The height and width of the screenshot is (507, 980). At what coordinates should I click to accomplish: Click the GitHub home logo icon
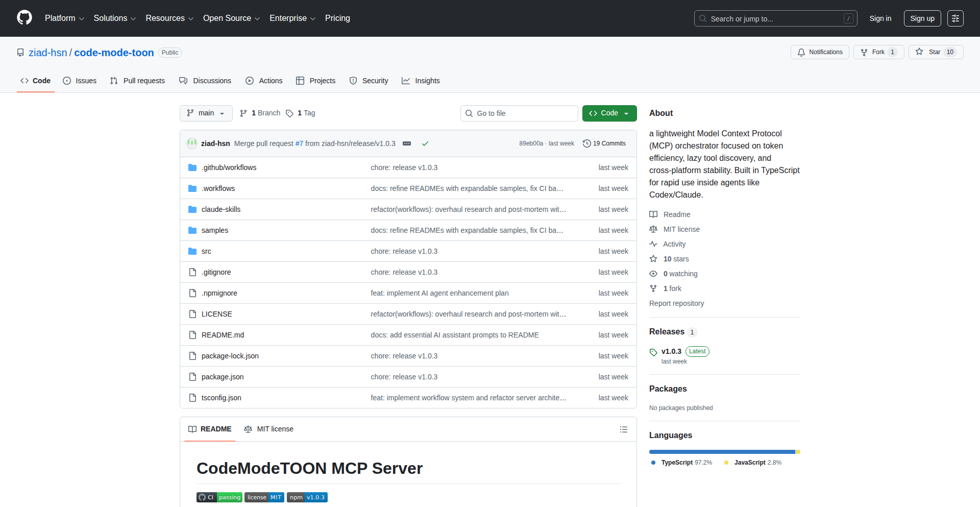(x=24, y=18)
